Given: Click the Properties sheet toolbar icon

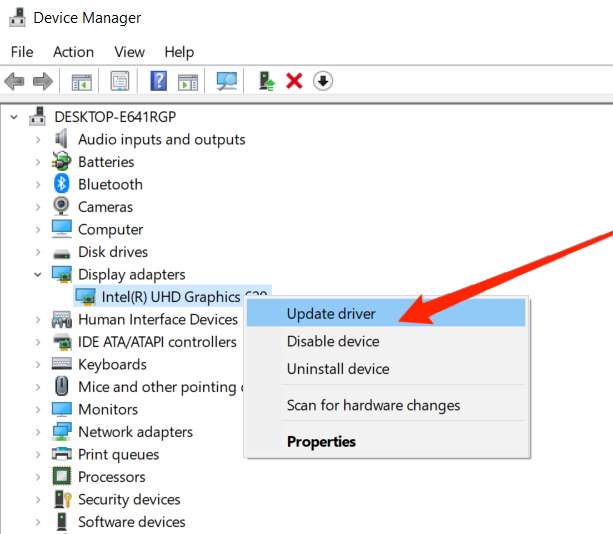Looking at the screenshot, I should point(120,81).
